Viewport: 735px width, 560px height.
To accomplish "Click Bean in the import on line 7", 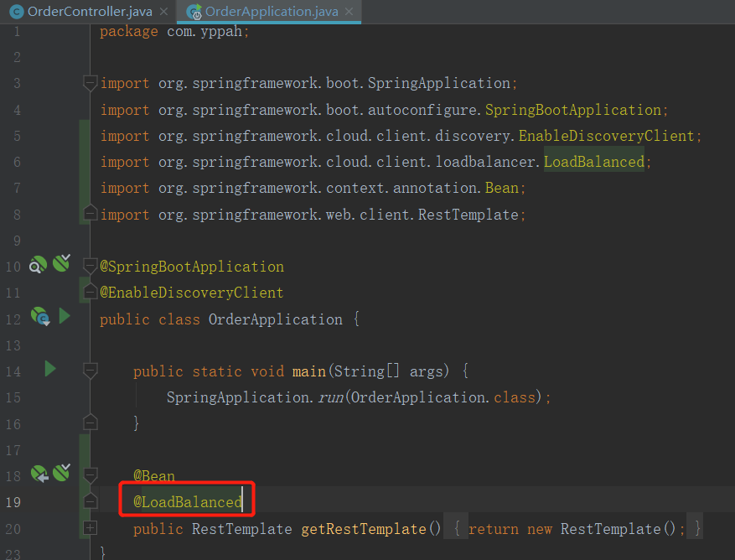I will tap(501, 188).
